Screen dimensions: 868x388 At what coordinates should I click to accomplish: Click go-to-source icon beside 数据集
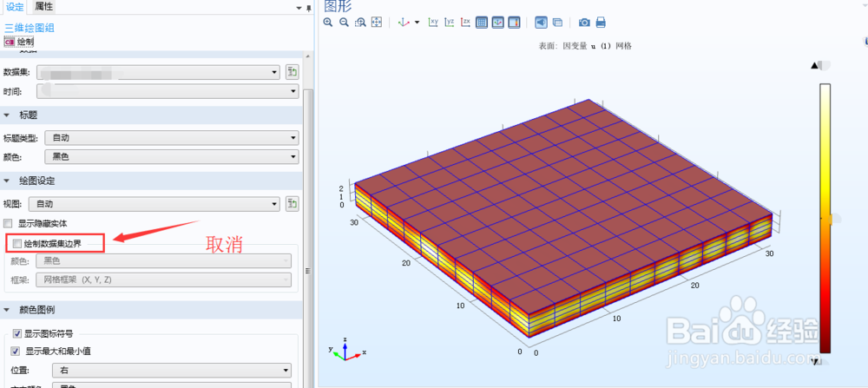click(293, 72)
